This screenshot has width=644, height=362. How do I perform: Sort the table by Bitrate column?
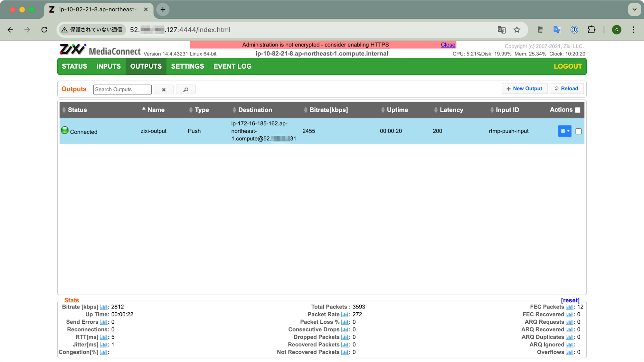coord(328,110)
